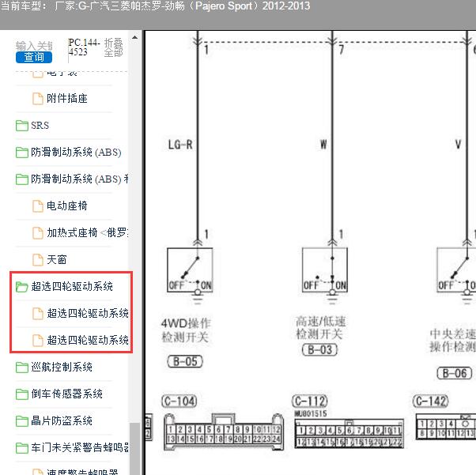This screenshot has width=476, height=475.
Task: Click 折叠全部 to collapse all
Action: click(114, 47)
